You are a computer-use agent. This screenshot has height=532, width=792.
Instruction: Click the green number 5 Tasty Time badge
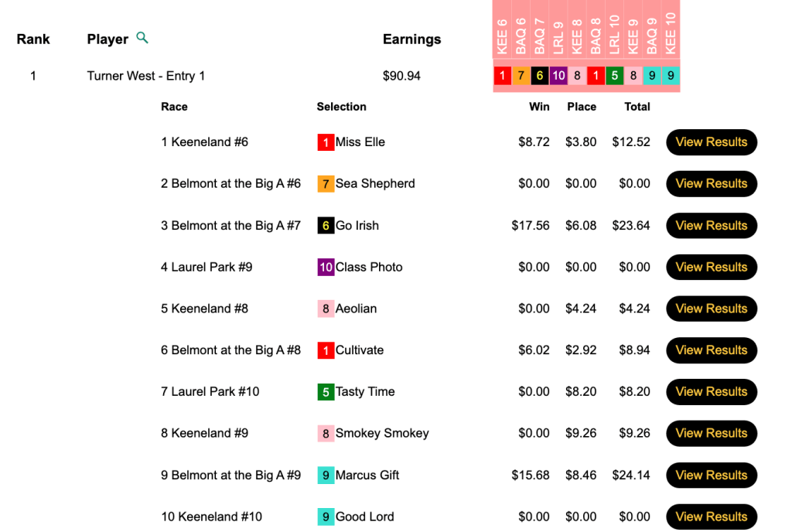point(326,392)
